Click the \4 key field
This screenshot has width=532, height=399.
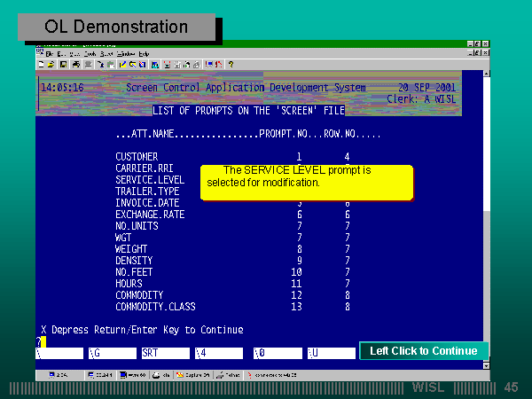(218, 353)
